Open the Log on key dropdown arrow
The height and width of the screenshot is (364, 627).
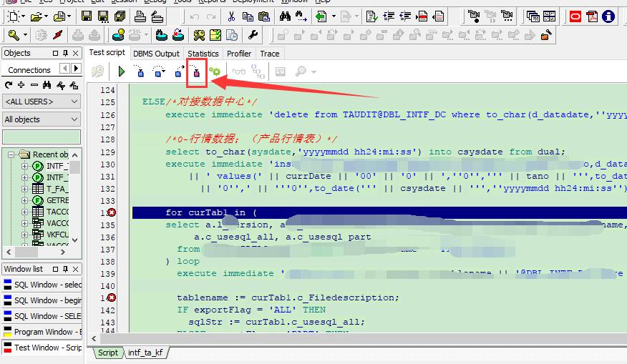point(25,35)
